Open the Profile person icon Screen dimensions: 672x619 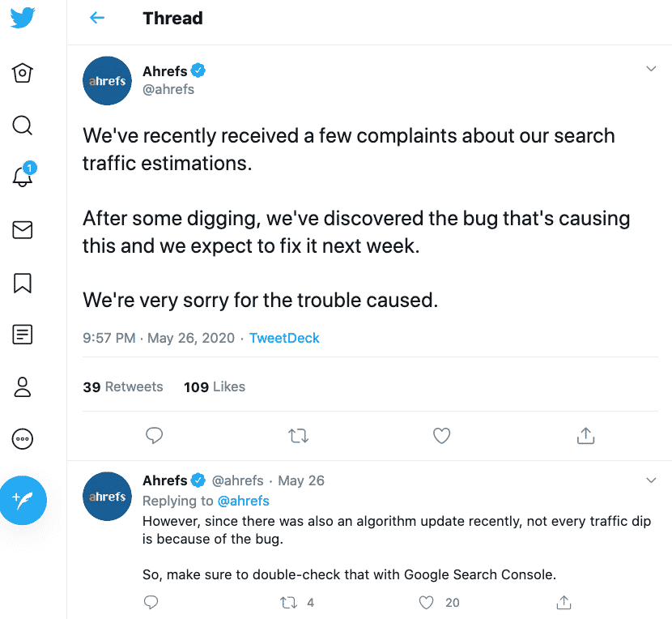pyautogui.click(x=23, y=387)
